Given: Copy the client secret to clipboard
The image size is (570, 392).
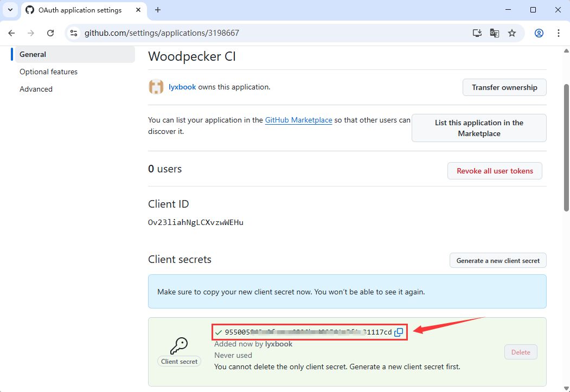Looking at the screenshot, I should (399, 332).
